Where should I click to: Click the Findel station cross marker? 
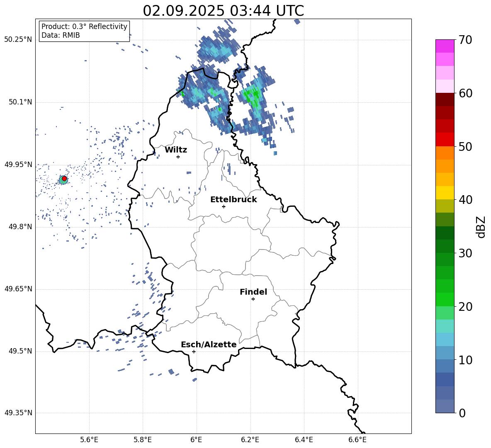pos(253,299)
